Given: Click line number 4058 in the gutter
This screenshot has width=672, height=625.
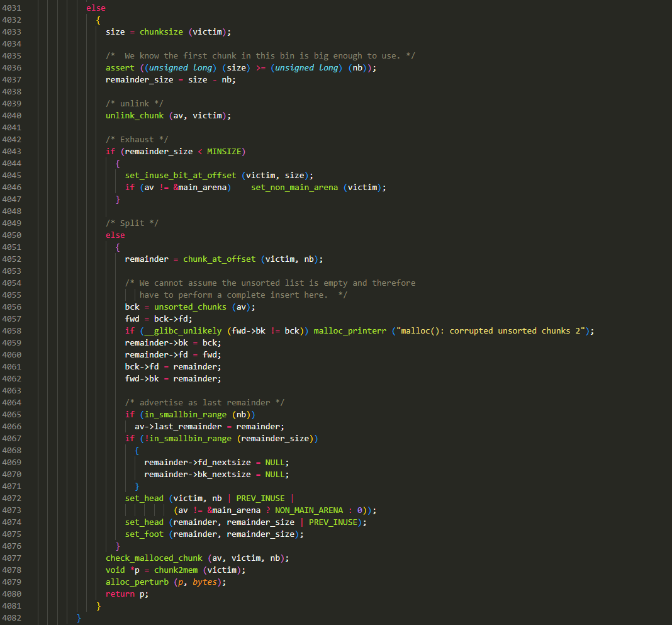Looking at the screenshot, I should pos(11,331).
